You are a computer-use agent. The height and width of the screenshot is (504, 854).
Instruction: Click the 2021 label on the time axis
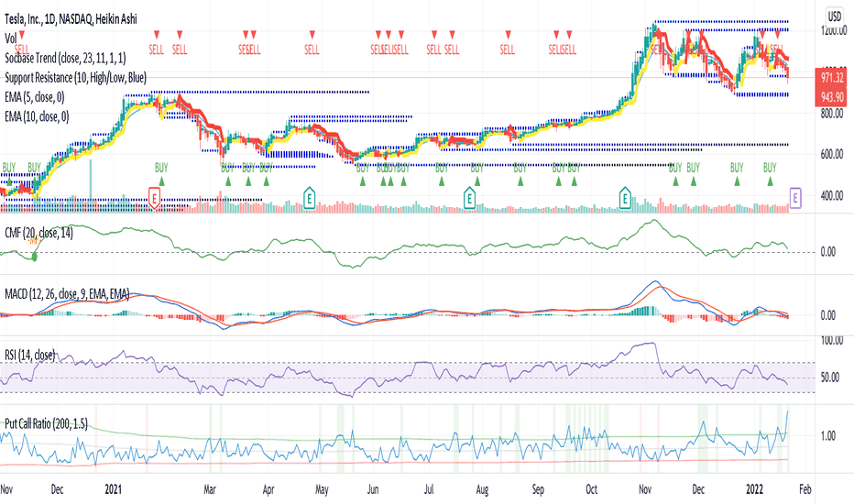coord(113,488)
